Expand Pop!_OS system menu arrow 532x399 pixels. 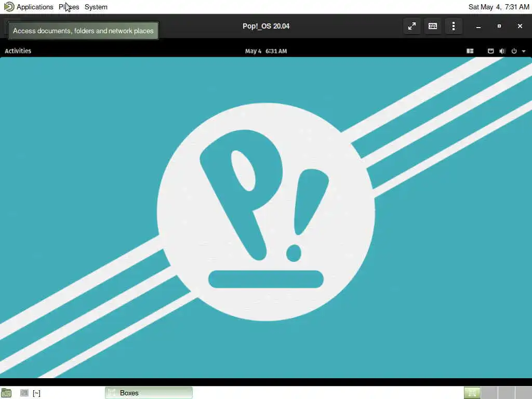point(524,51)
